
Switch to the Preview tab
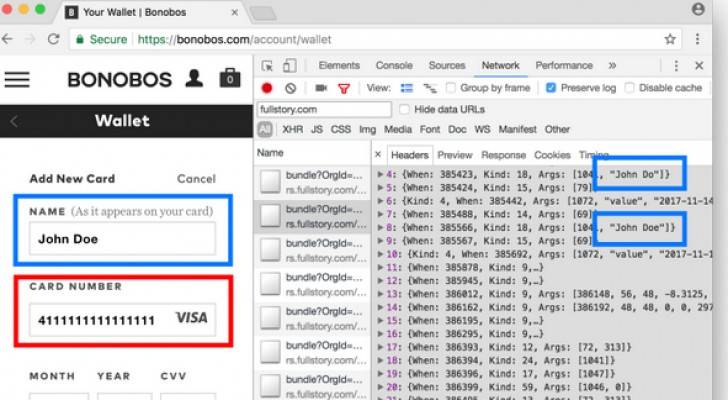[455, 155]
